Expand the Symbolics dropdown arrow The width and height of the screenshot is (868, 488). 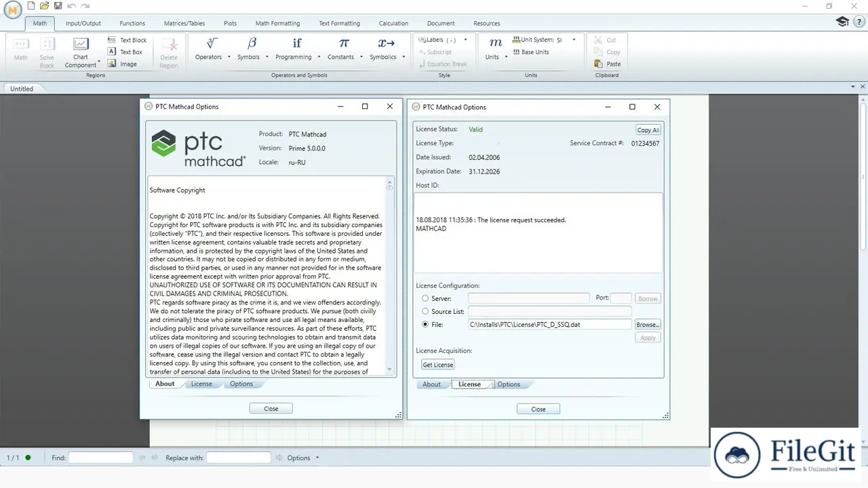point(403,57)
